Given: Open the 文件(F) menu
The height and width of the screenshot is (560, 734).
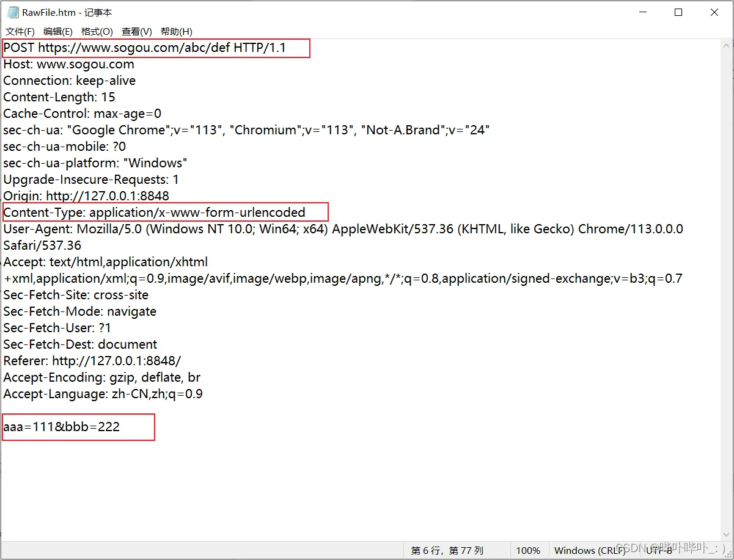Looking at the screenshot, I should click(20, 32).
